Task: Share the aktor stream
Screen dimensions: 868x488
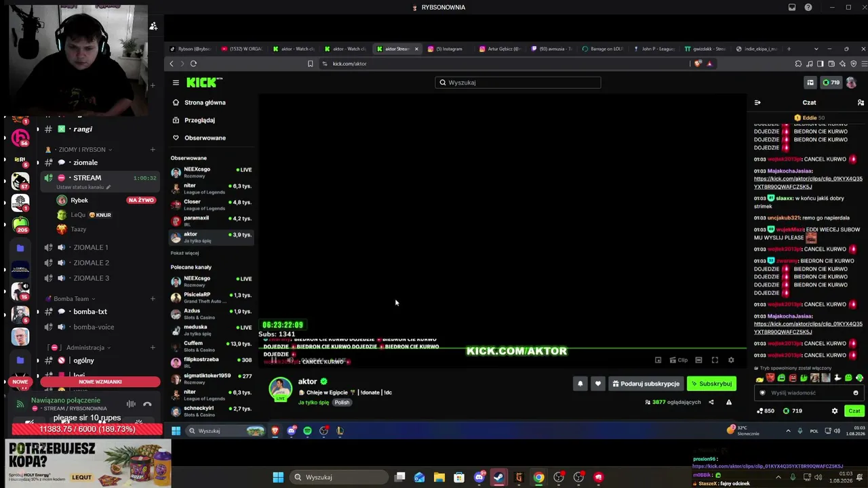Action: click(711, 402)
